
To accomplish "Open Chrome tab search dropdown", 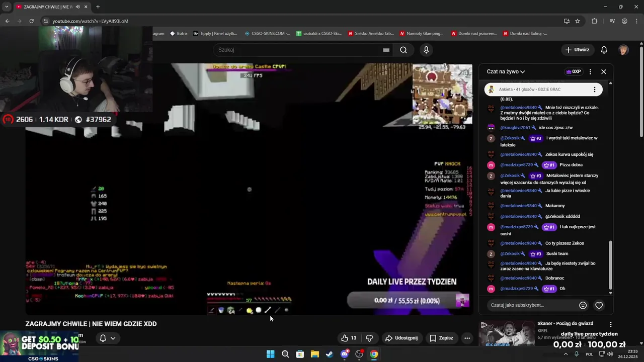I will coord(7,7).
